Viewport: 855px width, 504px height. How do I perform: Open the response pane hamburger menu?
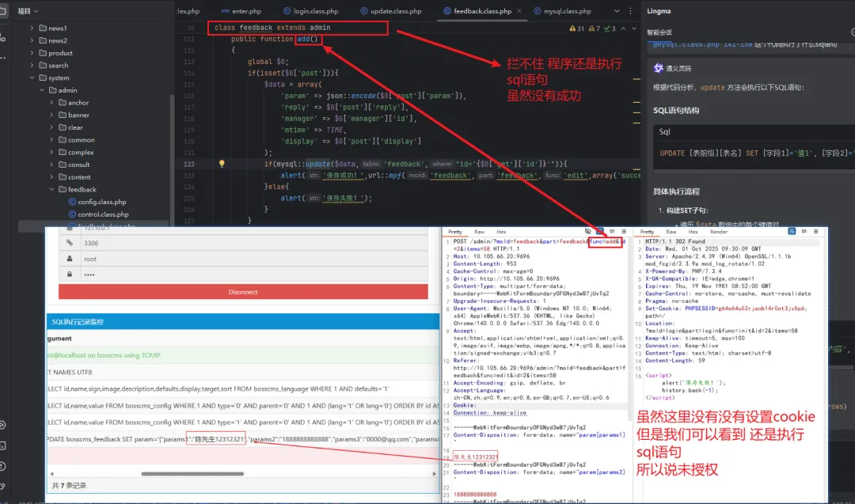point(815,232)
